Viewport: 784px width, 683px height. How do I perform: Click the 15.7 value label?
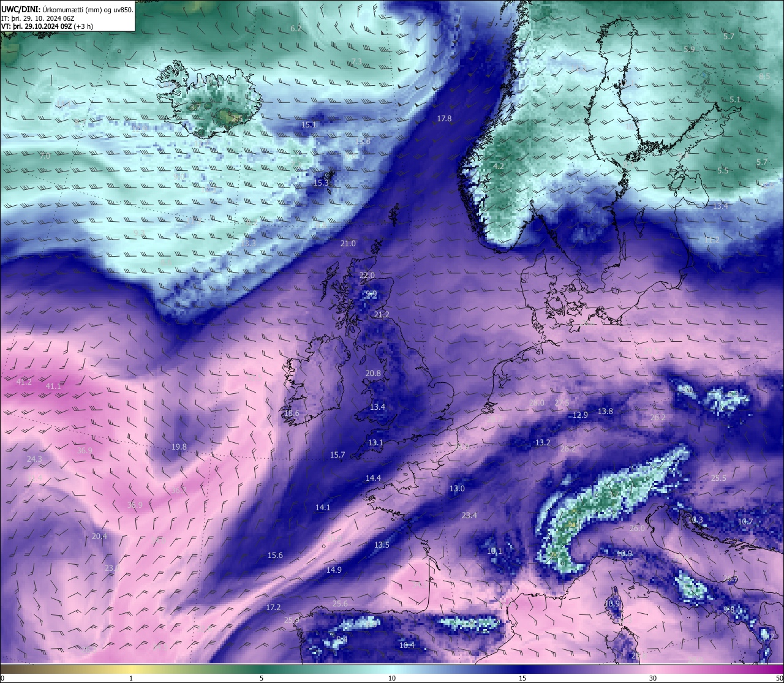click(x=337, y=455)
